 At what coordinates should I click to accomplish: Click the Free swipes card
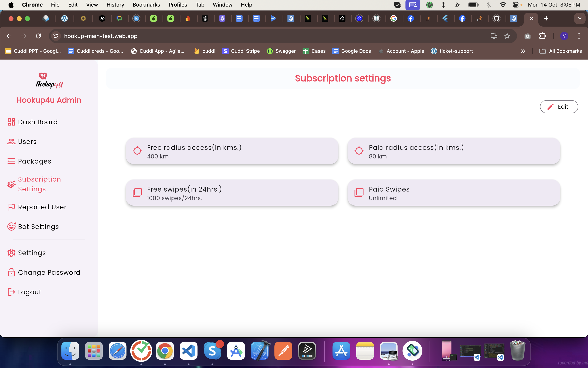tap(232, 193)
